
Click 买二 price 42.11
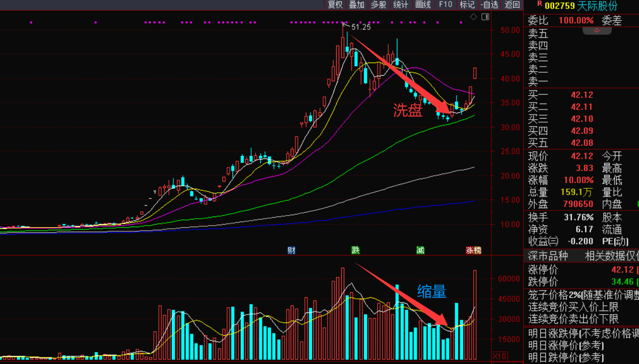582,107
